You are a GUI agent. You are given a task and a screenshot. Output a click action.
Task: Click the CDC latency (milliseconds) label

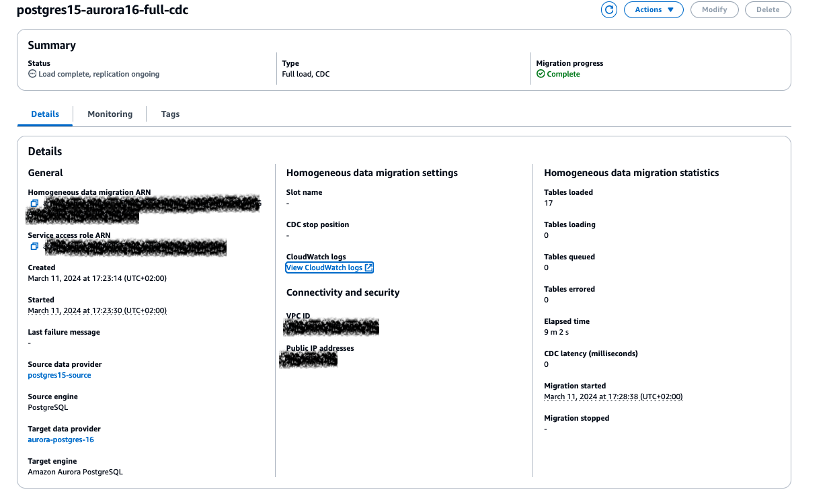591,353
